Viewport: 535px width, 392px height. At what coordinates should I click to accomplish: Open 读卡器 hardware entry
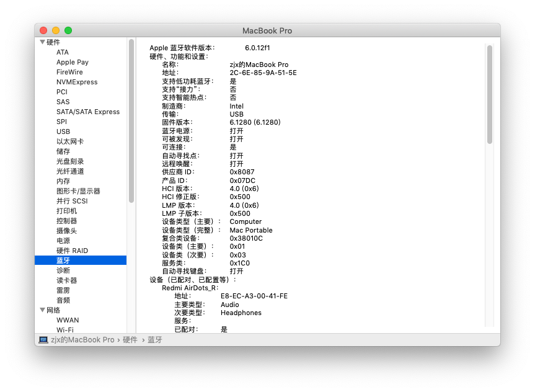coord(66,280)
